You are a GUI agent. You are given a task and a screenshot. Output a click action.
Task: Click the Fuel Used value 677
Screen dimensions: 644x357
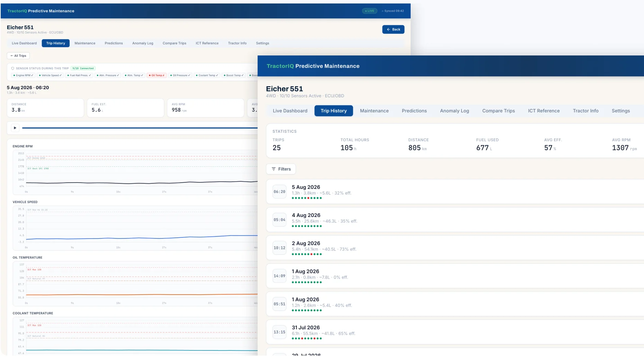tap(482, 148)
